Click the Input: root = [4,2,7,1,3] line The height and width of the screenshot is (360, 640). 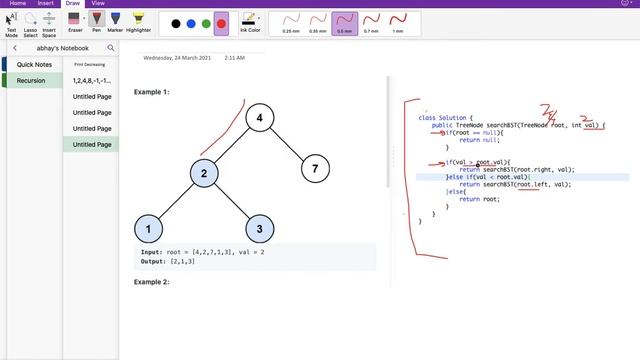(x=202, y=252)
